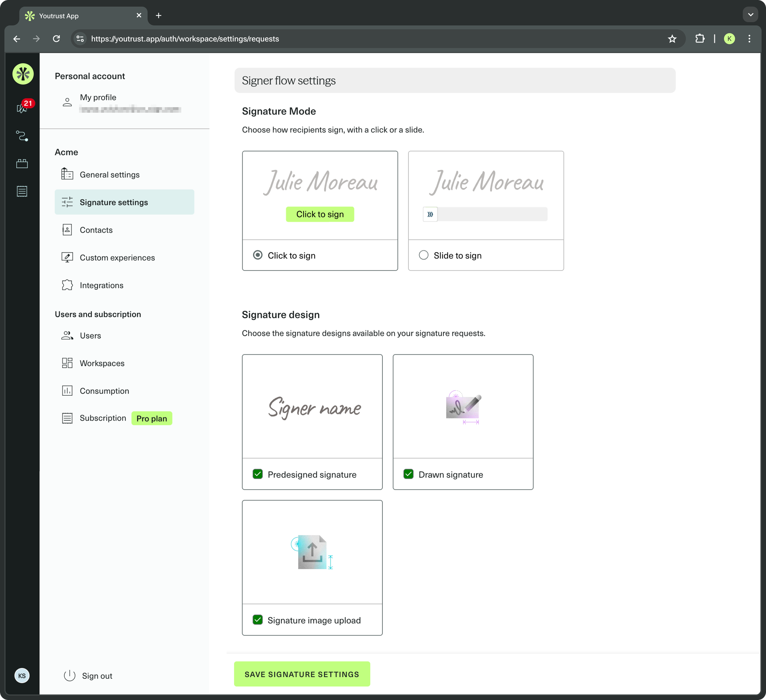The height and width of the screenshot is (700, 766).
Task: Uncheck the Signature image upload checkbox
Action: pyautogui.click(x=258, y=620)
